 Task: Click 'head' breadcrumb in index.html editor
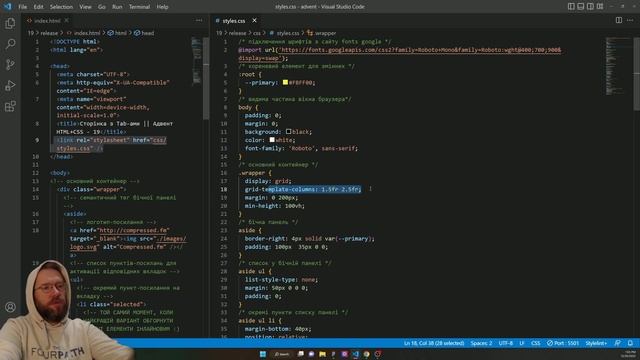144,33
